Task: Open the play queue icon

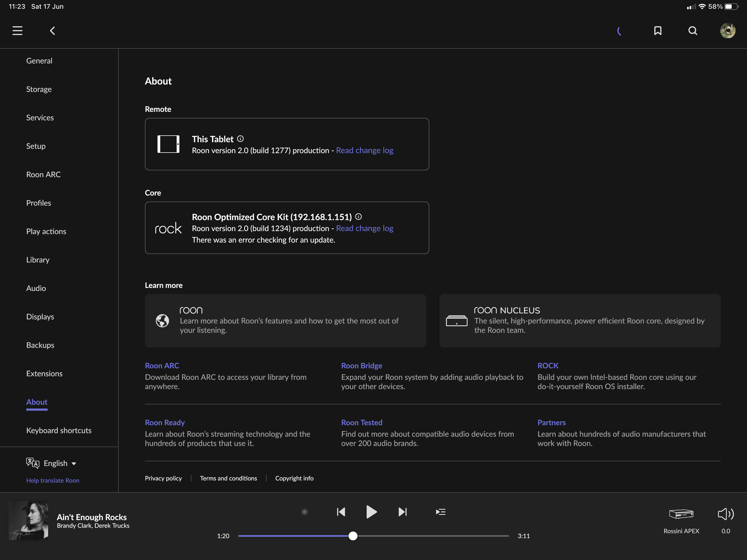Action: [440, 512]
